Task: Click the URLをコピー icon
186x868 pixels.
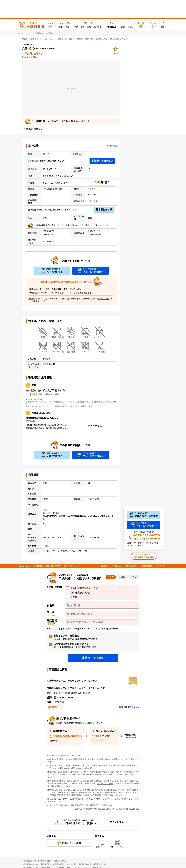Action: [102, 842]
